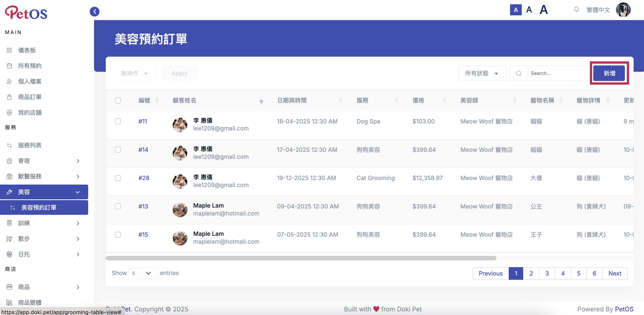
Task: Click the PetOS footer link
Action: (x=624, y=309)
